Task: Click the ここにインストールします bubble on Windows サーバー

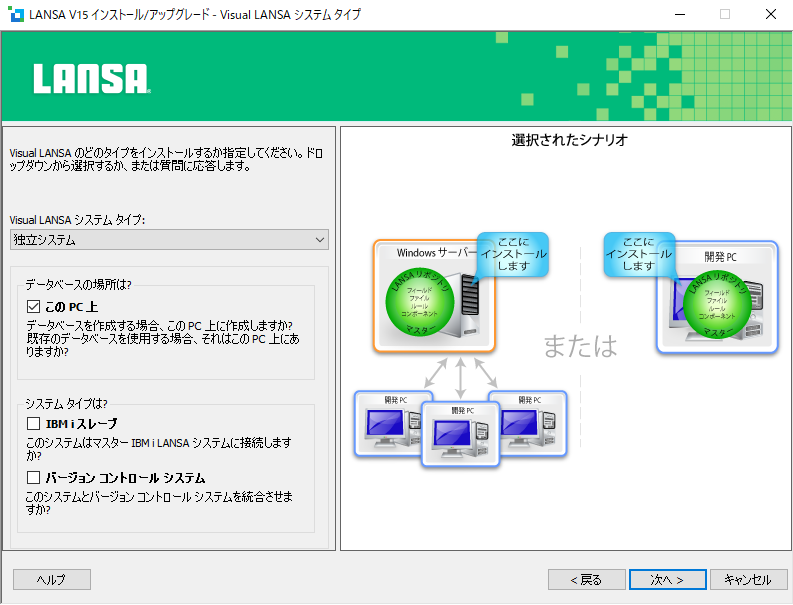Action: [x=513, y=254]
